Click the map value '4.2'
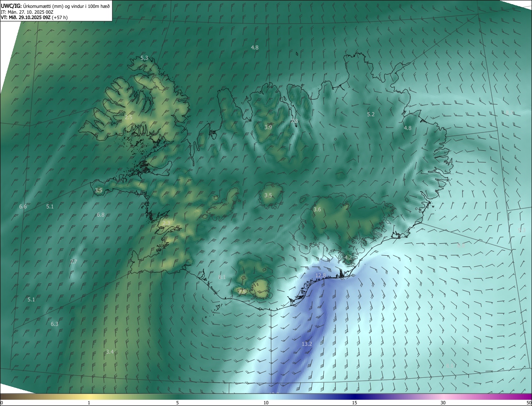 click(348, 258)
